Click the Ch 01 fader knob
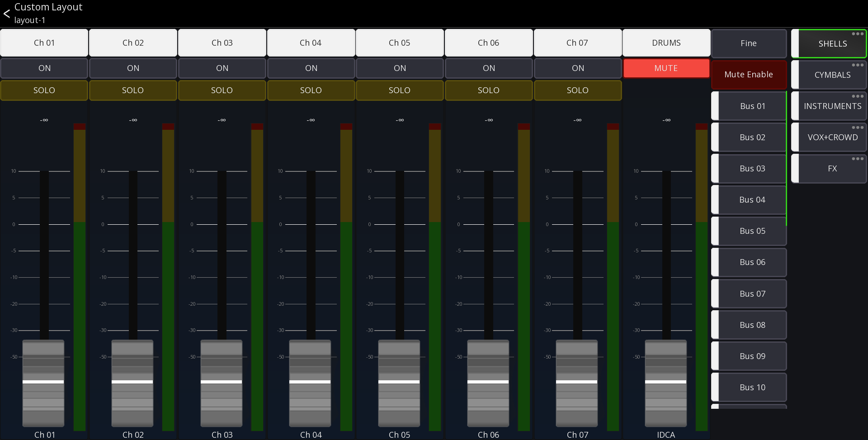 [43, 383]
